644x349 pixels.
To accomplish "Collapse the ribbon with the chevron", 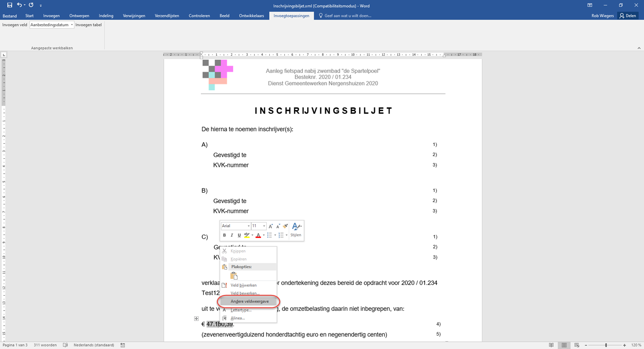I will (x=639, y=48).
